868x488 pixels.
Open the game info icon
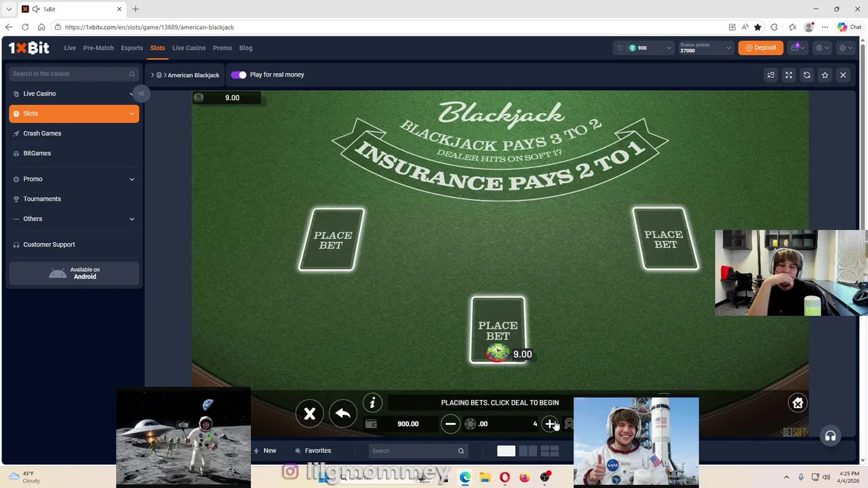(372, 403)
